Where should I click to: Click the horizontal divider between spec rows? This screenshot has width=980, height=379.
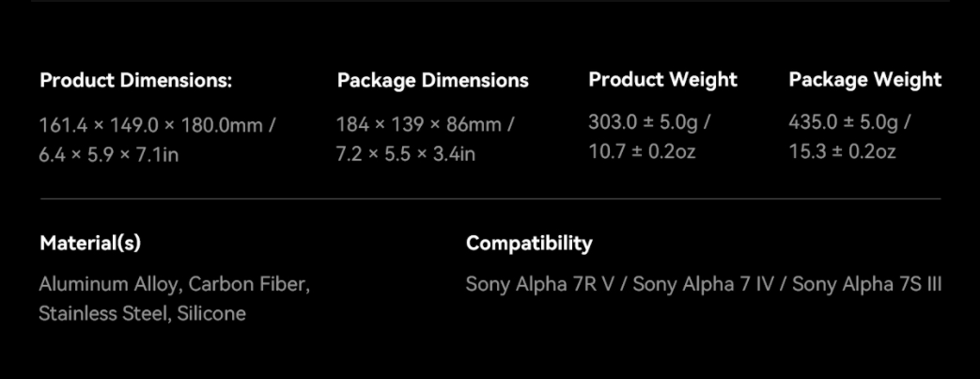pos(490,199)
